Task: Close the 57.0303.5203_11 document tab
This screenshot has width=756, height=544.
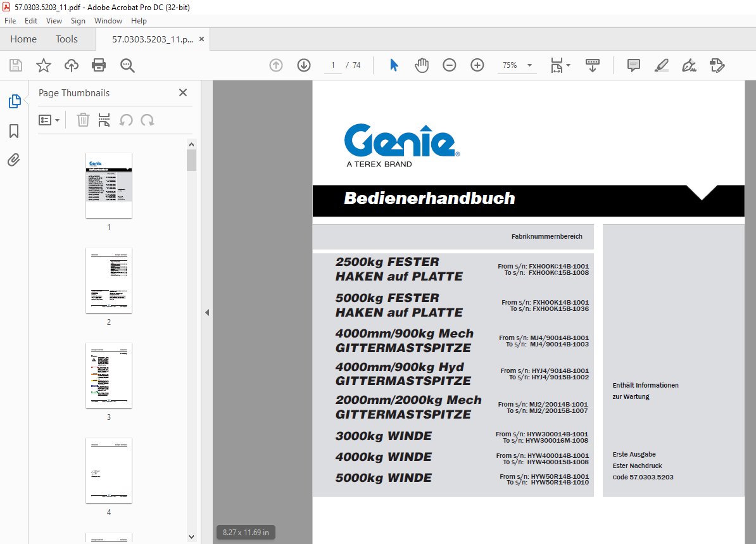Action: tap(201, 39)
